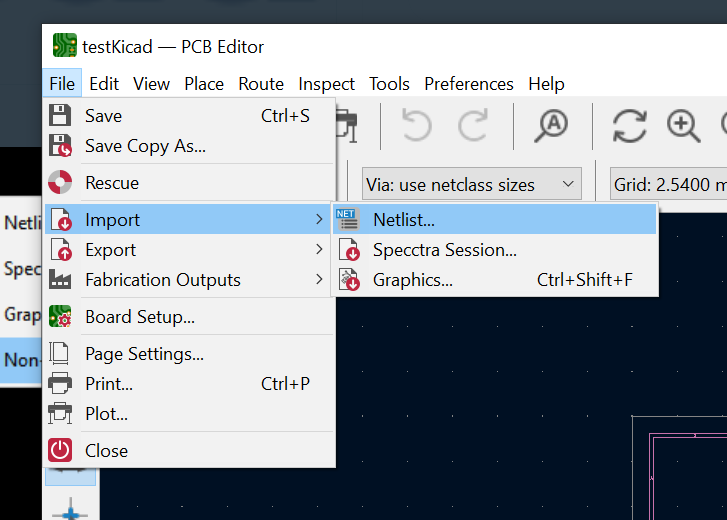The image size is (727, 520).
Task: Click the Redo toolbar arrow
Action: pos(473,125)
